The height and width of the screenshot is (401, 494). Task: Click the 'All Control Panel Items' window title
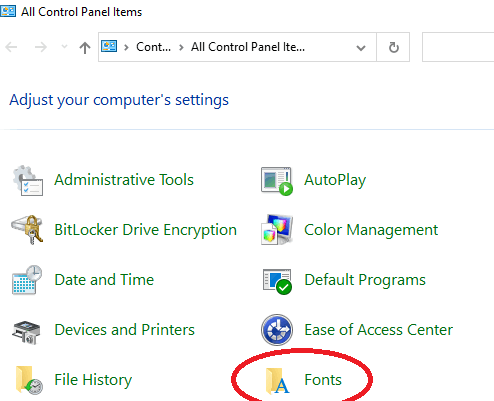point(81,12)
